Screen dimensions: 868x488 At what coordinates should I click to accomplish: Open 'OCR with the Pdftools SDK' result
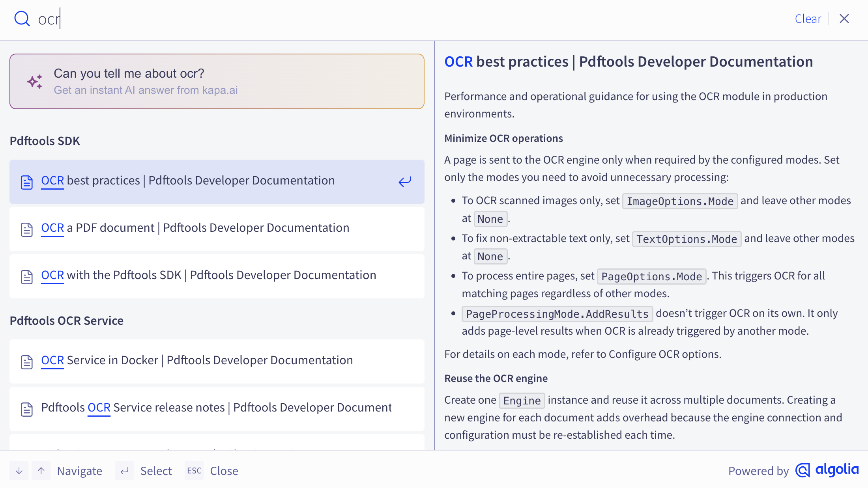[x=217, y=276]
